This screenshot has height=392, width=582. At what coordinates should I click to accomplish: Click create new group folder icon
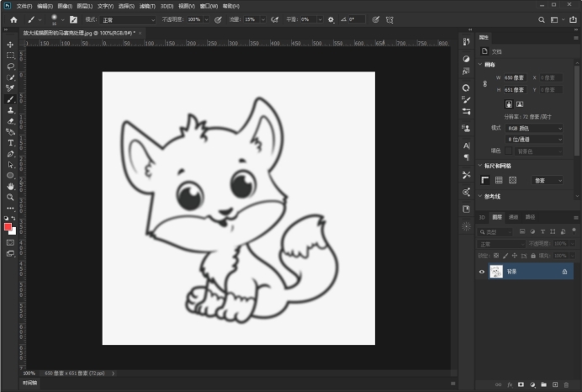(x=544, y=385)
